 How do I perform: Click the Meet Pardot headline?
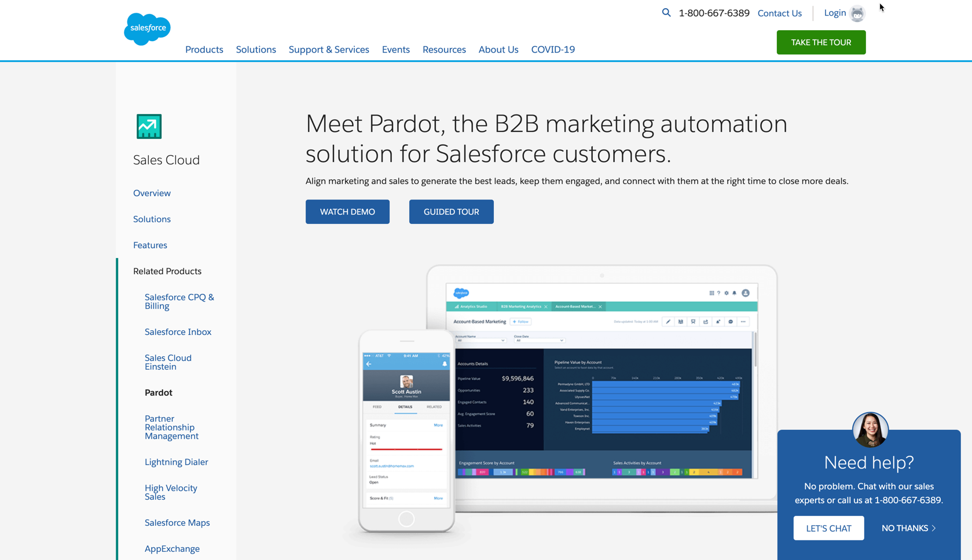pyautogui.click(x=546, y=139)
